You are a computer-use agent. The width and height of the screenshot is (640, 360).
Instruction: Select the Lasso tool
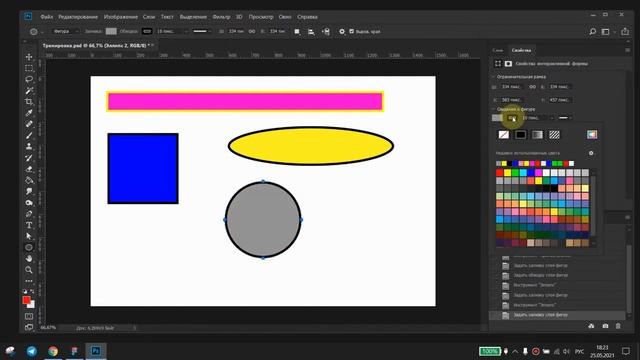tap(29, 79)
